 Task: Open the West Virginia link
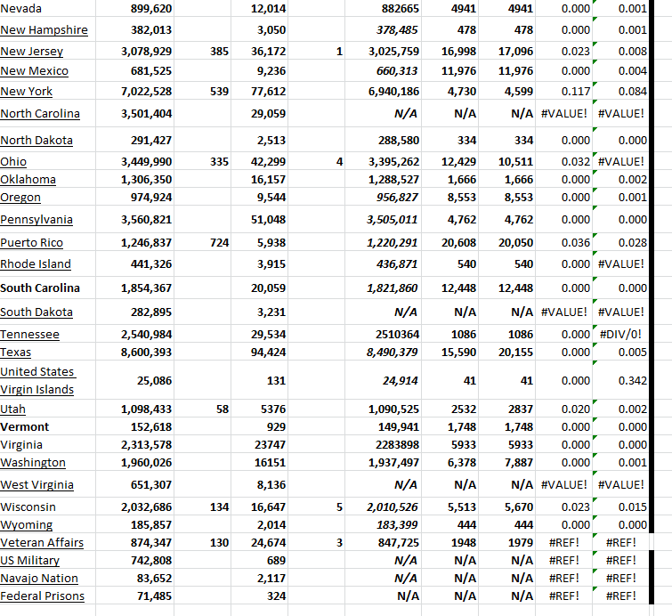36,485
